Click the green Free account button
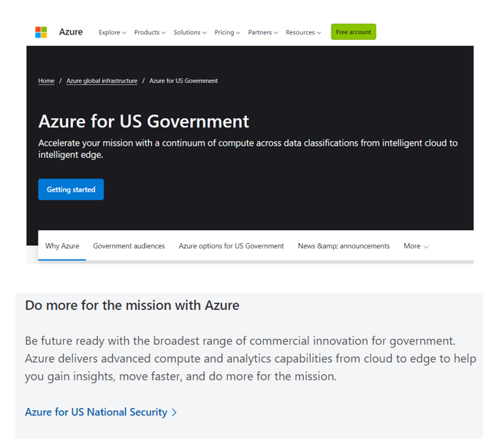The height and width of the screenshot is (447, 504). coord(353,31)
